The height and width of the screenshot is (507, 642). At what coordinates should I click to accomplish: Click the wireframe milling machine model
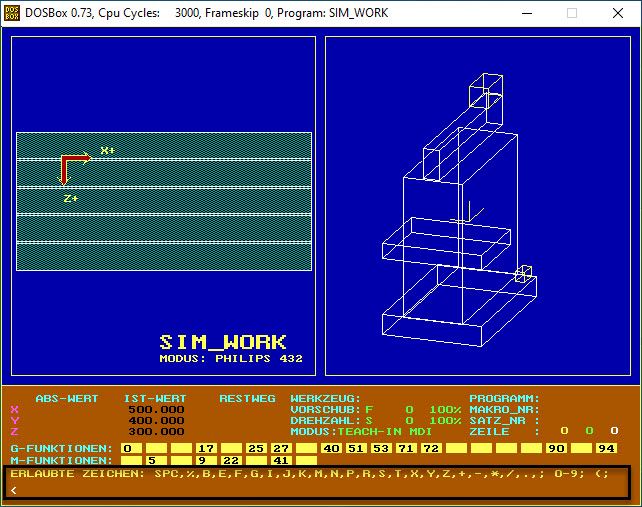[459, 210]
